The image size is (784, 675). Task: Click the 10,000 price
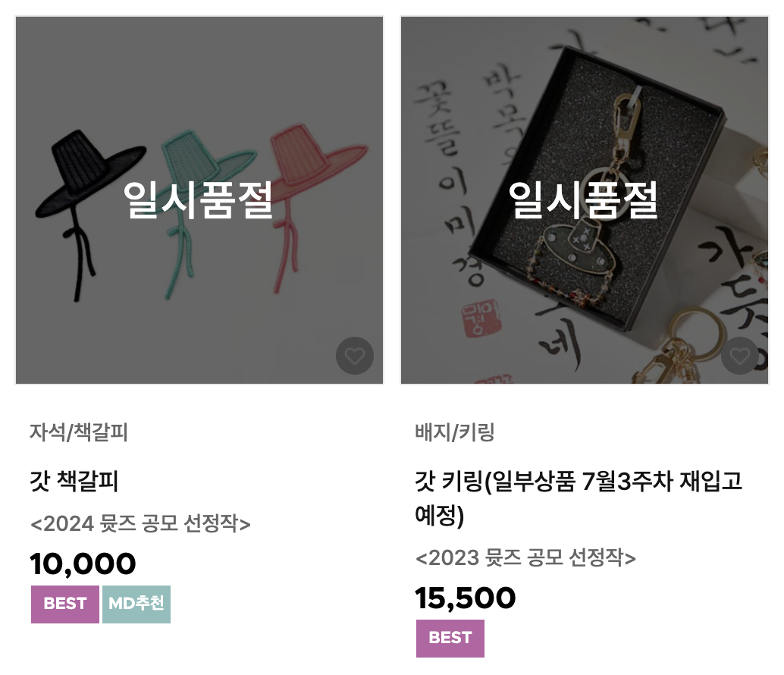tap(83, 564)
